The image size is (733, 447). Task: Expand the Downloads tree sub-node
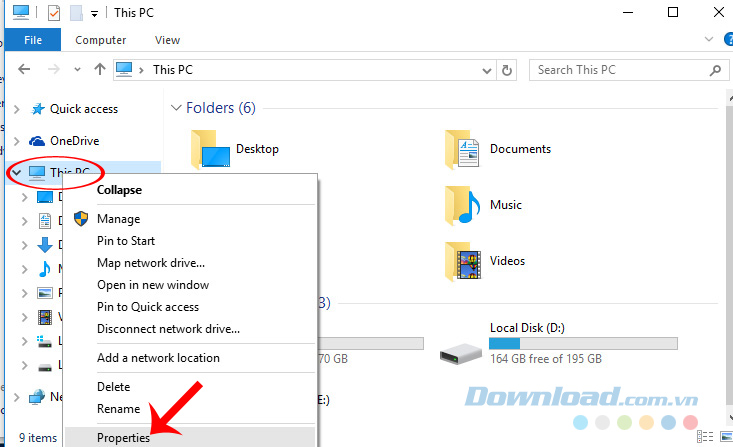click(x=24, y=245)
